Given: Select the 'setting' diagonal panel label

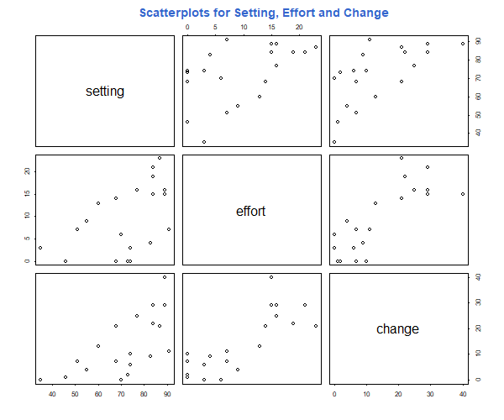Looking at the screenshot, I should click(x=105, y=92).
